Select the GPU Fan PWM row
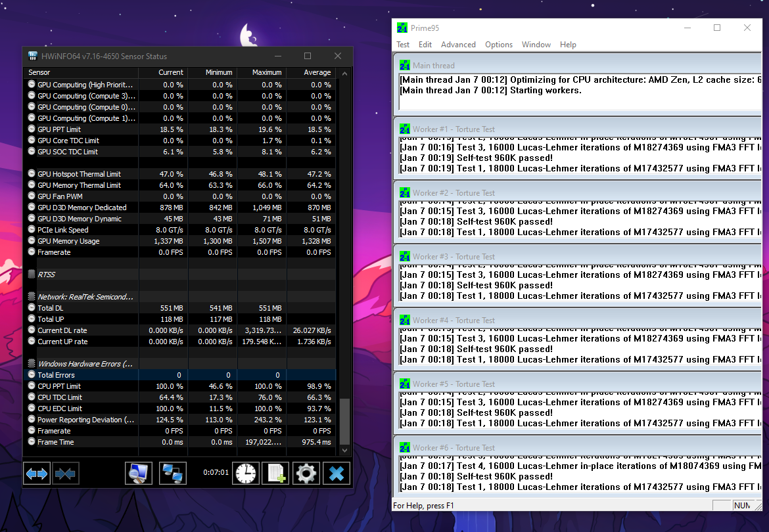This screenshot has width=769, height=532. [180, 196]
